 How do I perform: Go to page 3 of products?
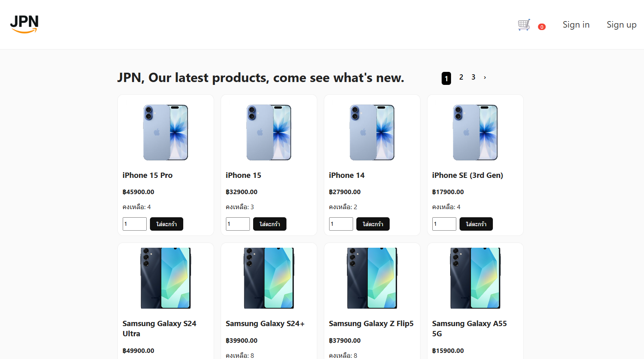coord(473,77)
